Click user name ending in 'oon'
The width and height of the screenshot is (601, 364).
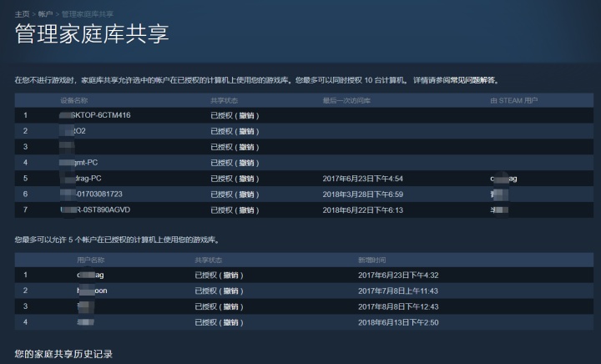click(x=92, y=291)
